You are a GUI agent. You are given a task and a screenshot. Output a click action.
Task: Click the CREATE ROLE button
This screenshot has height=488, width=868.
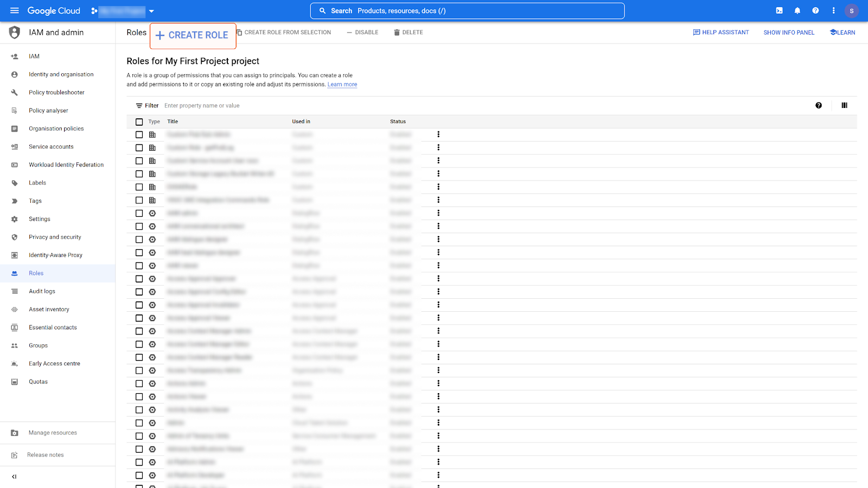193,35
